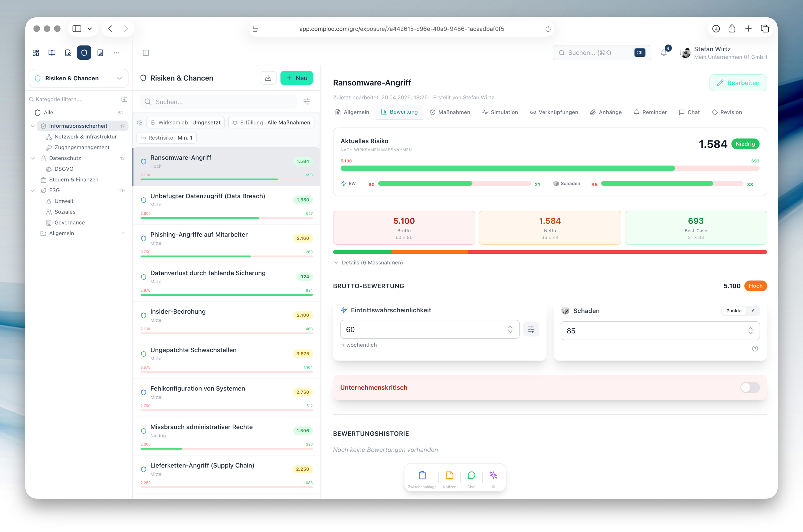Collapse the Datenschutz category tree
The height and width of the screenshot is (532, 803).
coord(33,158)
